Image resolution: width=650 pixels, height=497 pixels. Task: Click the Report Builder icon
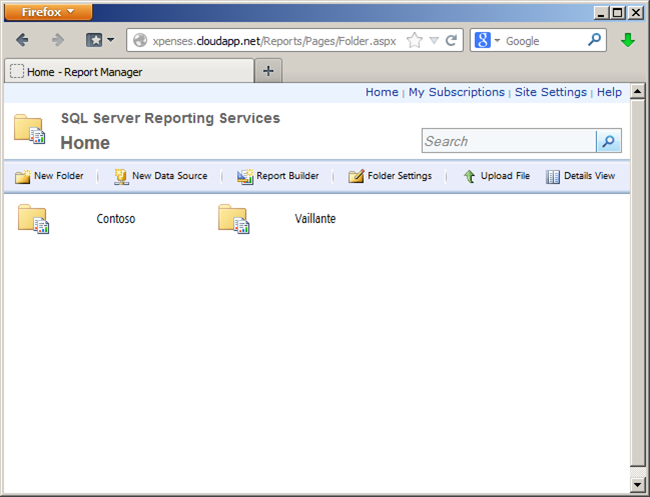245,177
